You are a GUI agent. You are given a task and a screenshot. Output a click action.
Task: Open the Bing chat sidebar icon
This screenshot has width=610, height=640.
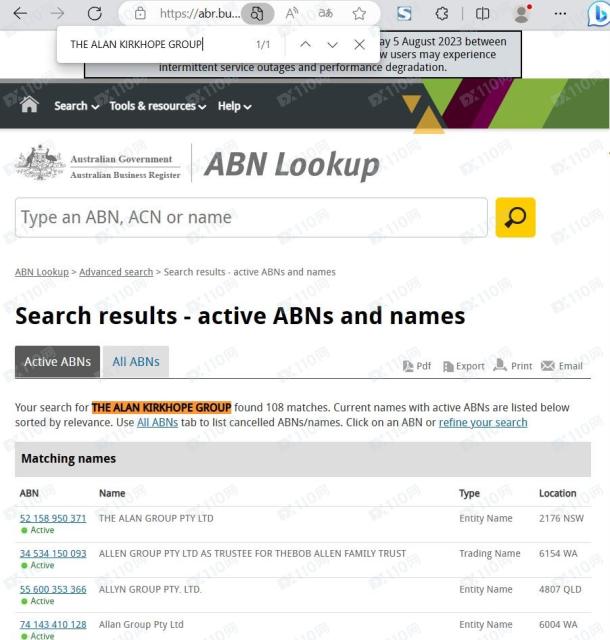pos(599,14)
